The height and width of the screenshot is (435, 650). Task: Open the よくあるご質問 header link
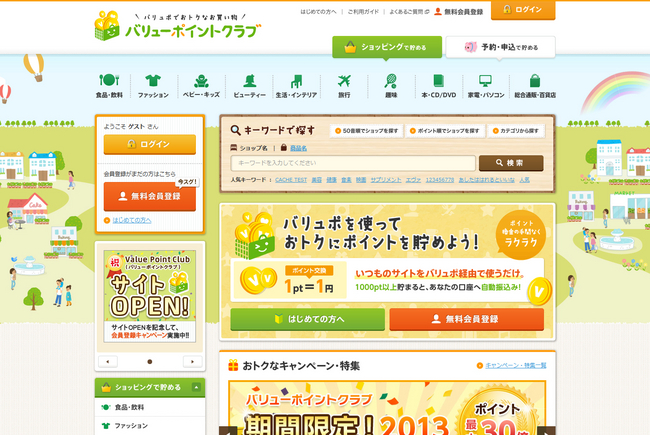tap(409, 12)
